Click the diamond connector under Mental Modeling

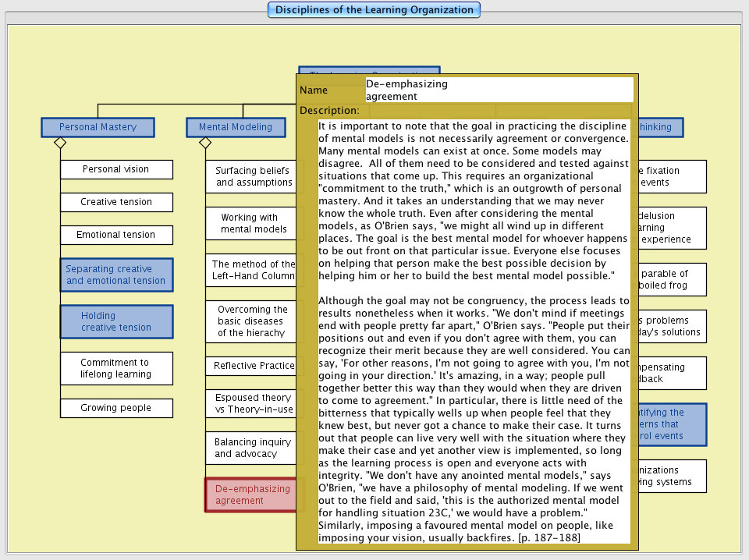(205, 144)
